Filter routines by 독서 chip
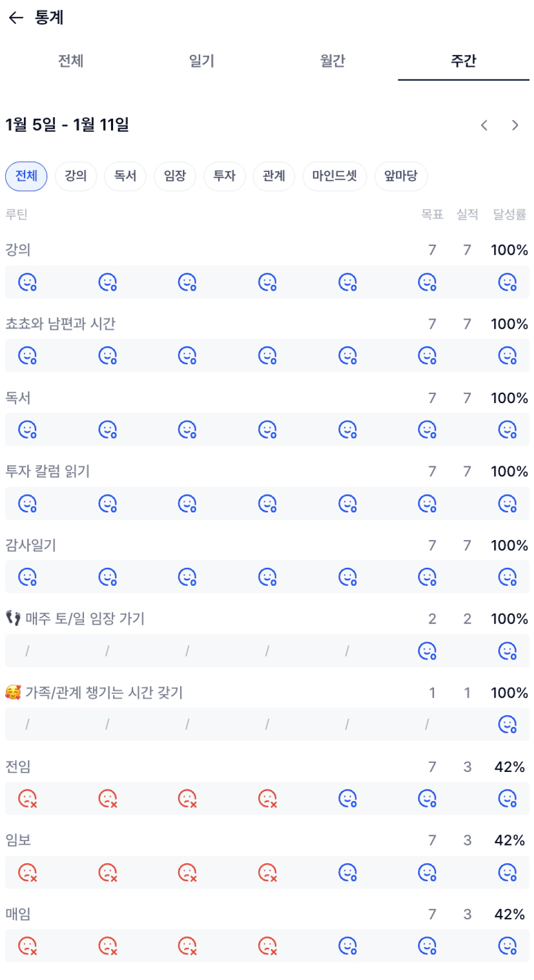 125,176
